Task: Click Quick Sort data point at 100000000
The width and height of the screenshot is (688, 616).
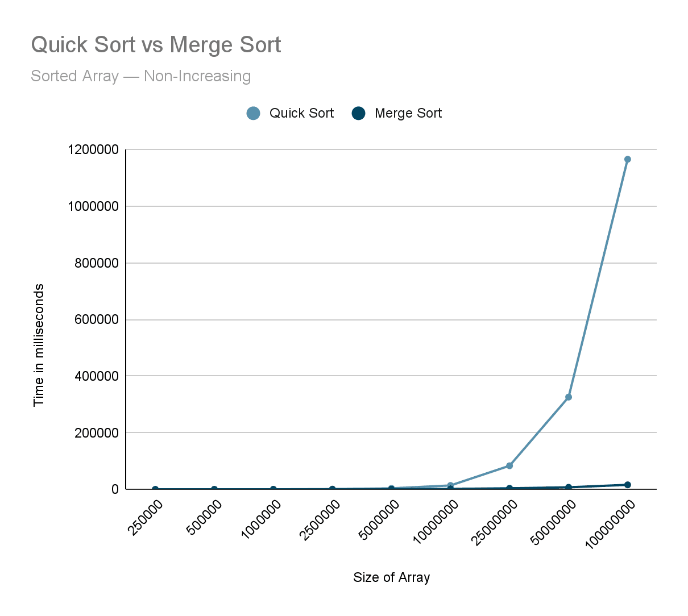Action: (x=627, y=159)
